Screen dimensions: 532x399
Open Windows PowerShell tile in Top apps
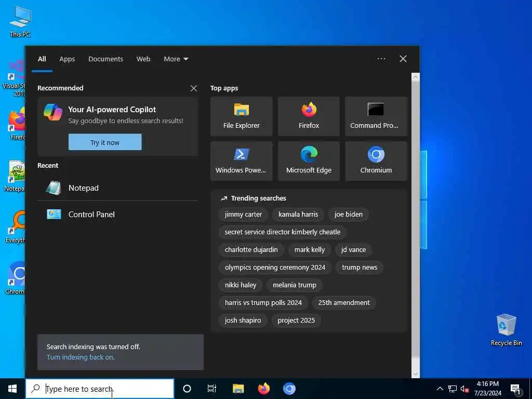[241, 161]
